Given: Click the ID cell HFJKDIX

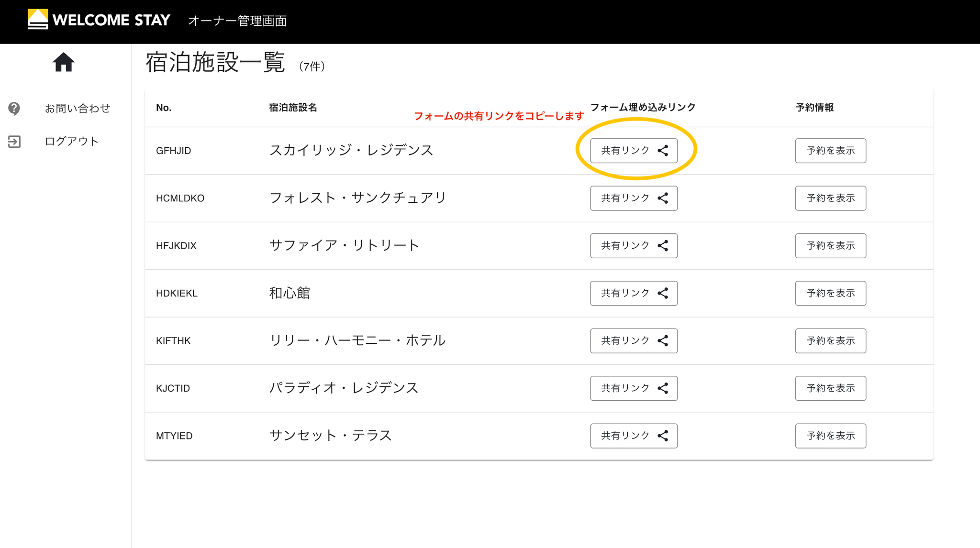Looking at the screenshot, I should (176, 246).
